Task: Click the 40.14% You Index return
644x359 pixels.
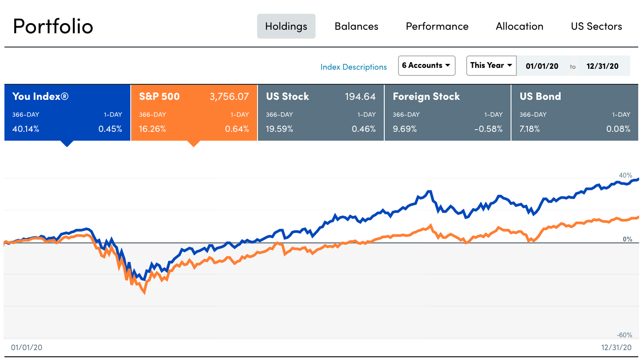Action: click(x=26, y=129)
